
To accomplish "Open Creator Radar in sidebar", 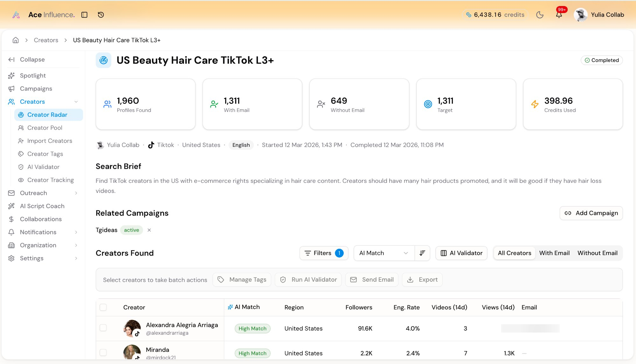I will click(47, 115).
